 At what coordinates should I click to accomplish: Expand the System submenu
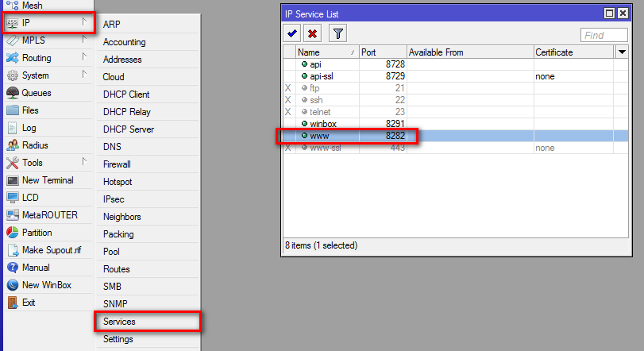83,75
